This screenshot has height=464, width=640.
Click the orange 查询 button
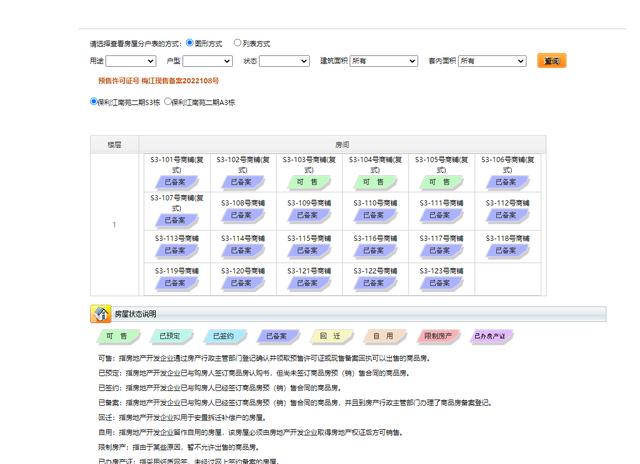click(551, 61)
